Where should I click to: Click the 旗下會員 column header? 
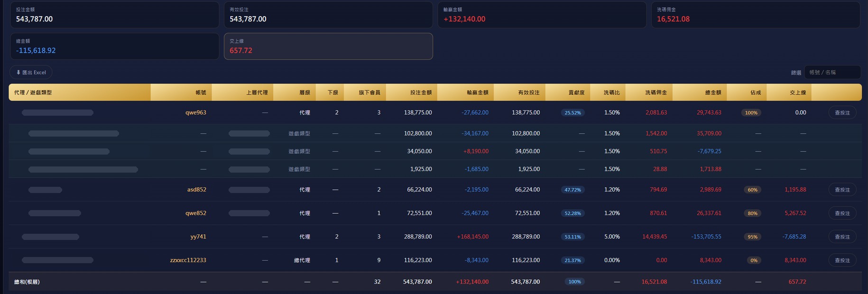click(365, 92)
